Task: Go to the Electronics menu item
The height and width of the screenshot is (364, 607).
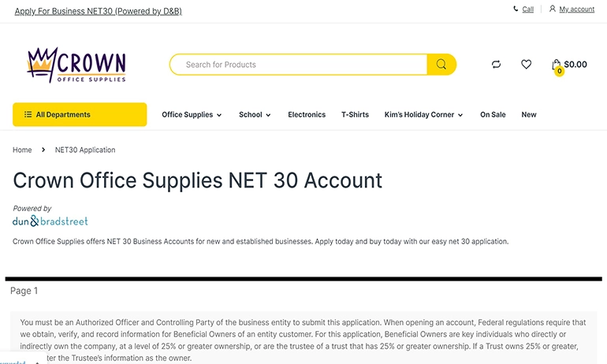Action: tap(307, 114)
